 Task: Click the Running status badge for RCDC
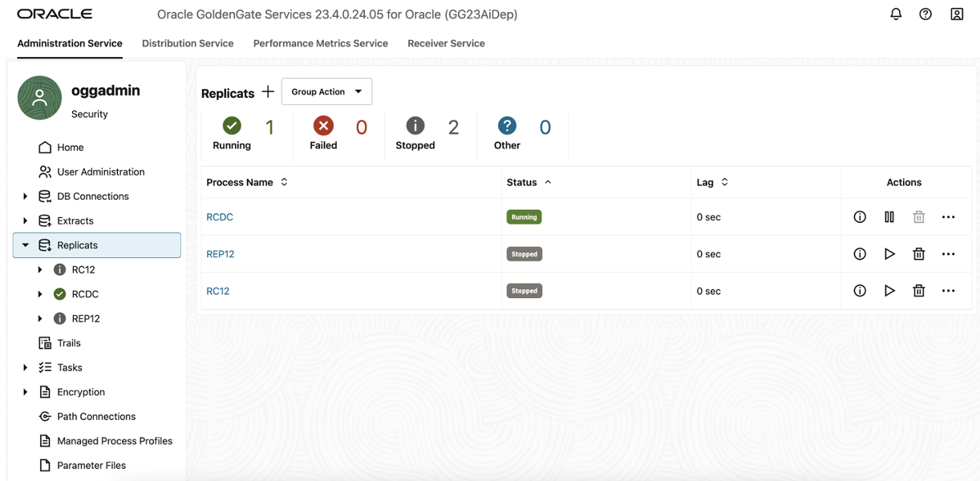[x=524, y=217]
